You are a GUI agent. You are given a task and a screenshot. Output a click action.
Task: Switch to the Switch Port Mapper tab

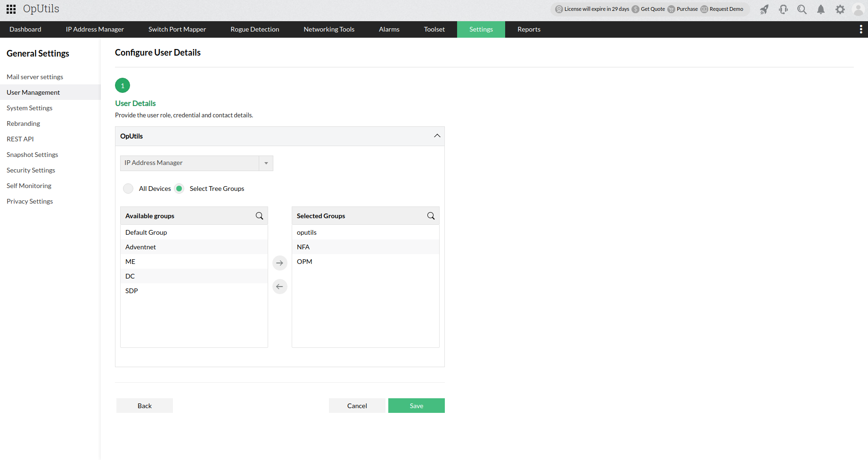[177, 29]
